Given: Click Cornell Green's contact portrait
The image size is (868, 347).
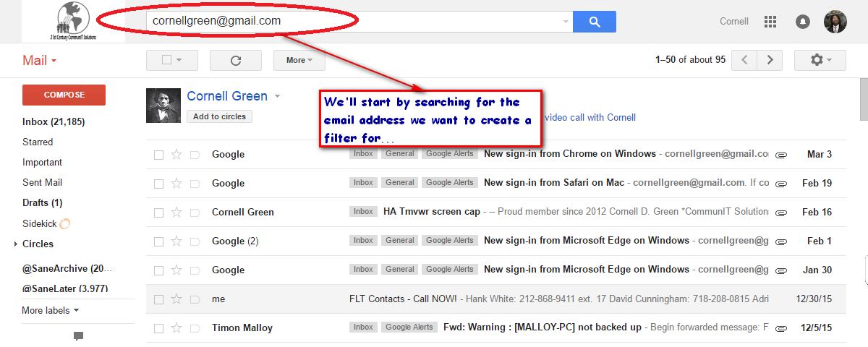Looking at the screenshot, I should 163,106.
